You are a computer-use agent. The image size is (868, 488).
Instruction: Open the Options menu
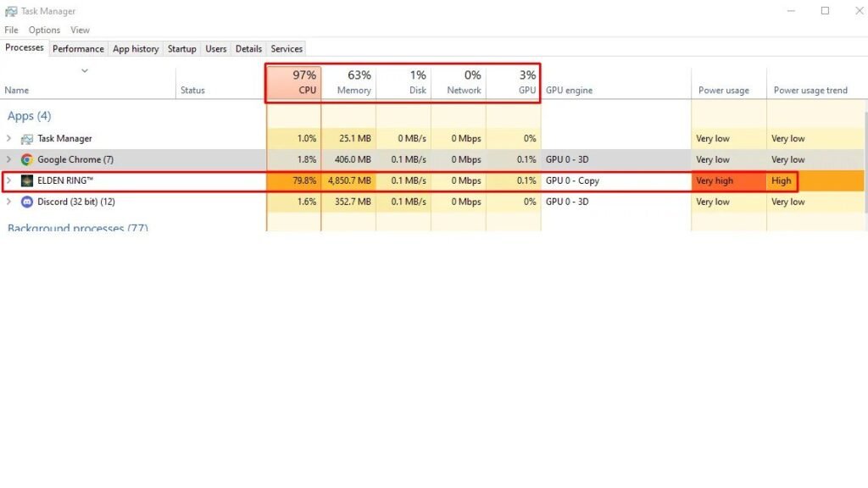click(x=44, y=30)
